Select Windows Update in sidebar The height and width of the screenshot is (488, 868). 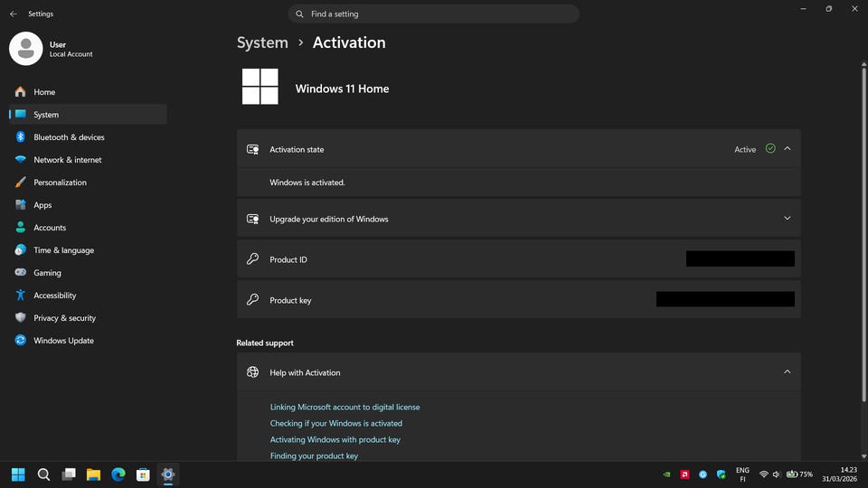[63, 341]
